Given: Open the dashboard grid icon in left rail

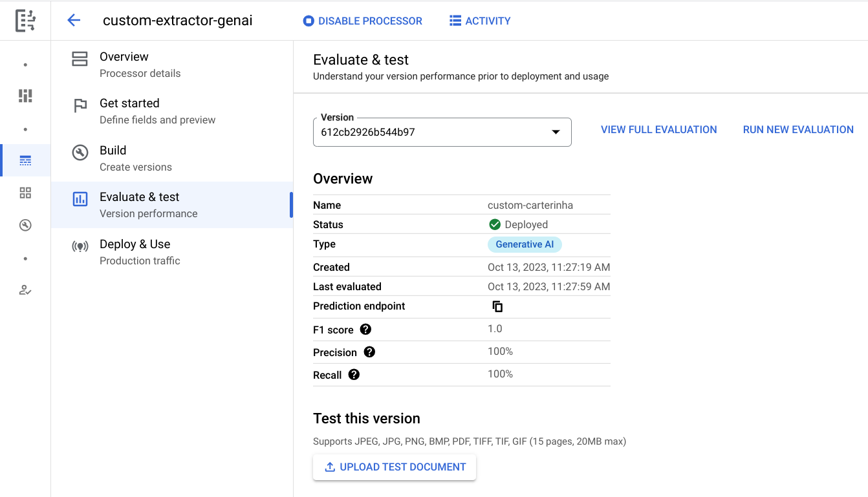Looking at the screenshot, I should click(25, 96).
